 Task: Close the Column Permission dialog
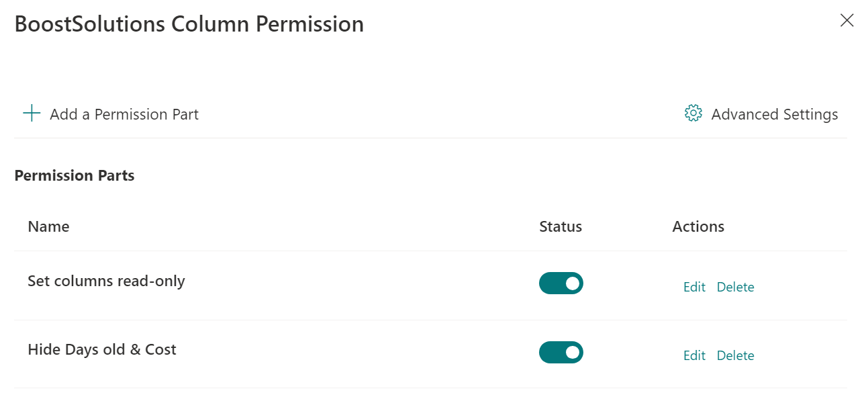point(847,21)
